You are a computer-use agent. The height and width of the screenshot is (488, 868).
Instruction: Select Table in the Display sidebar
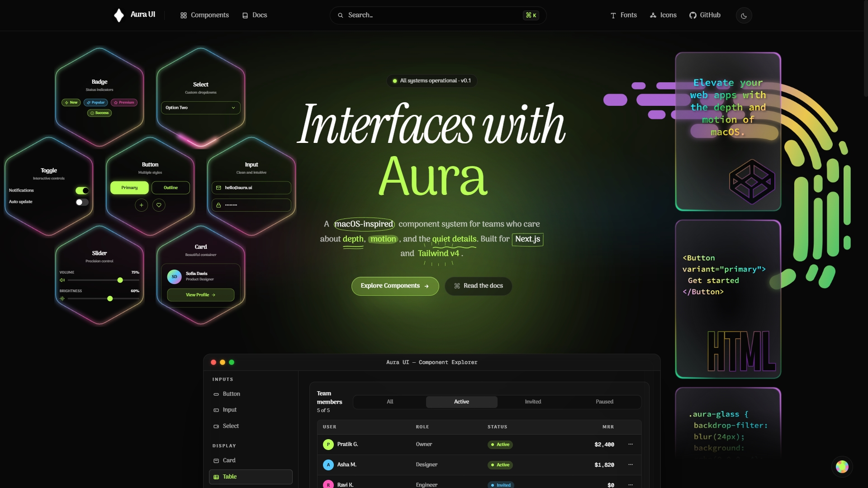click(251, 477)
